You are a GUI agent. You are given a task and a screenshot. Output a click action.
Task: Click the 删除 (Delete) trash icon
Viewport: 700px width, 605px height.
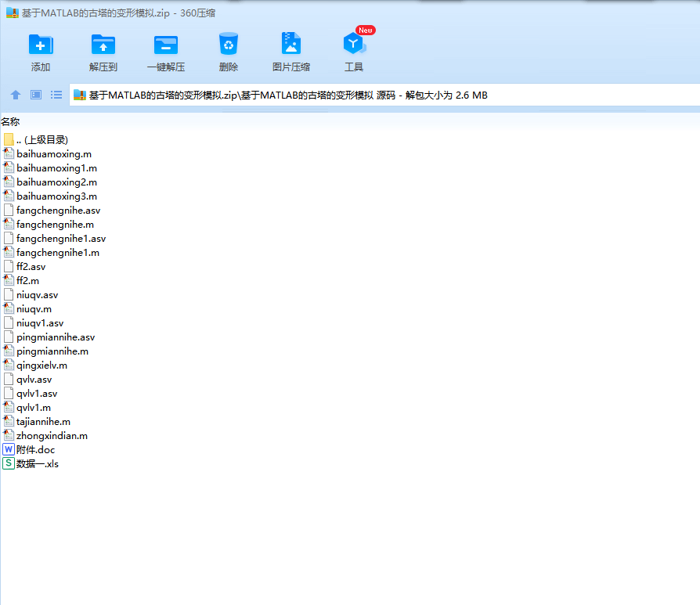[229, 45]
